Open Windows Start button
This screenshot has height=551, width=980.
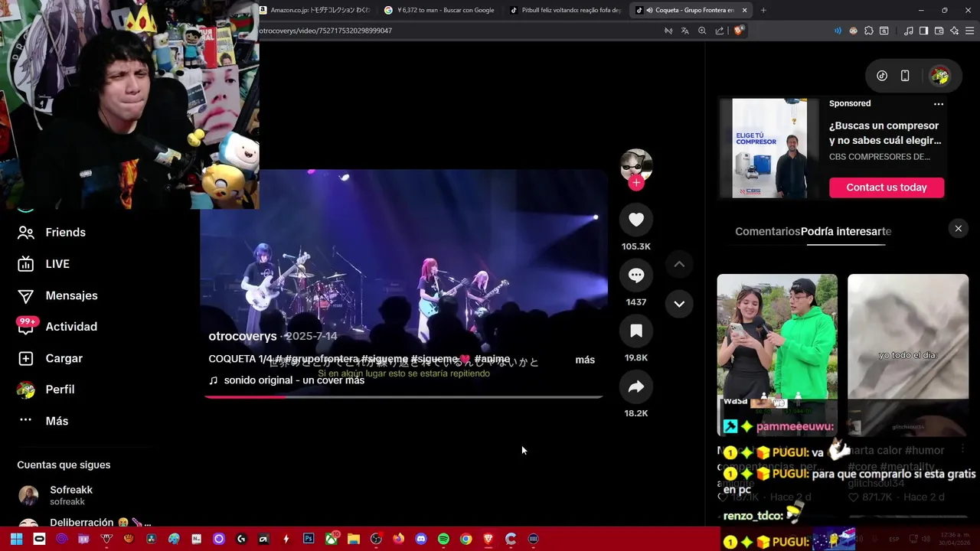(x=17, y=539)
